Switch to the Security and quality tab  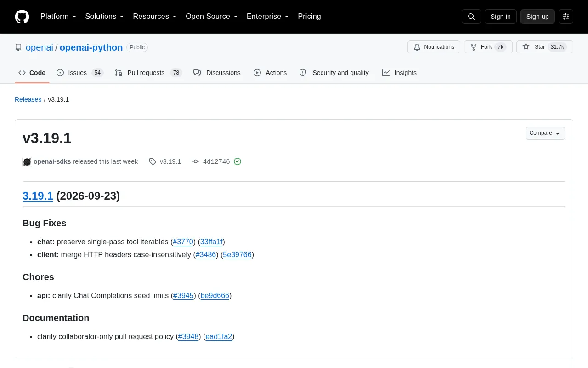[x=334, y=73]
